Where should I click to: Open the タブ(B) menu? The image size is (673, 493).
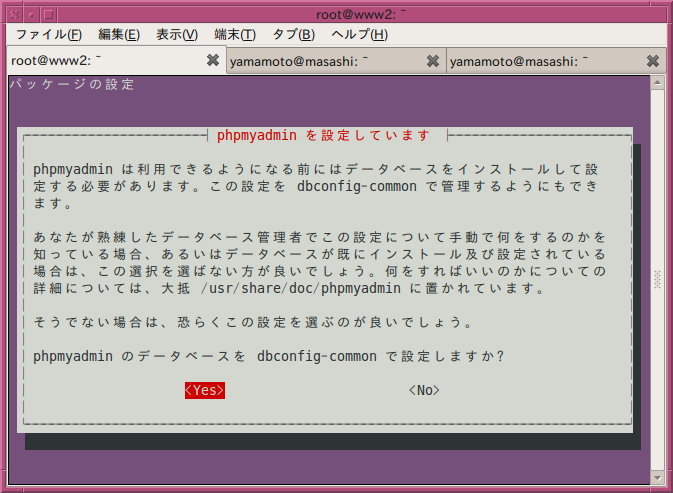pos(294,34)
